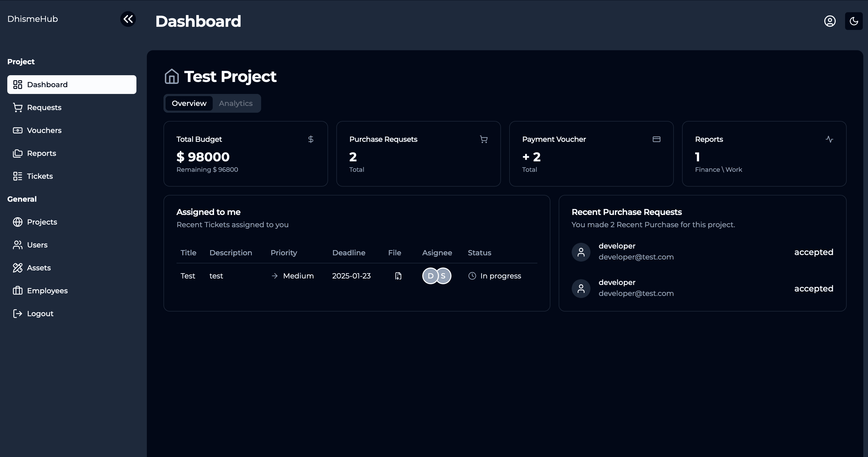This screenshot has height=457, width=868.
Task: Click the Priority column header
Action: 284,253
